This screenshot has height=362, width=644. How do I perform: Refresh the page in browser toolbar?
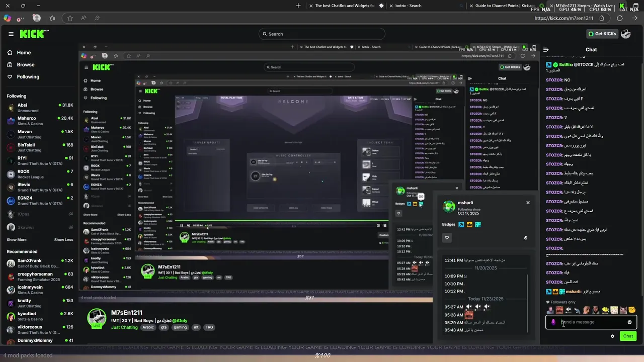[620, 18]
